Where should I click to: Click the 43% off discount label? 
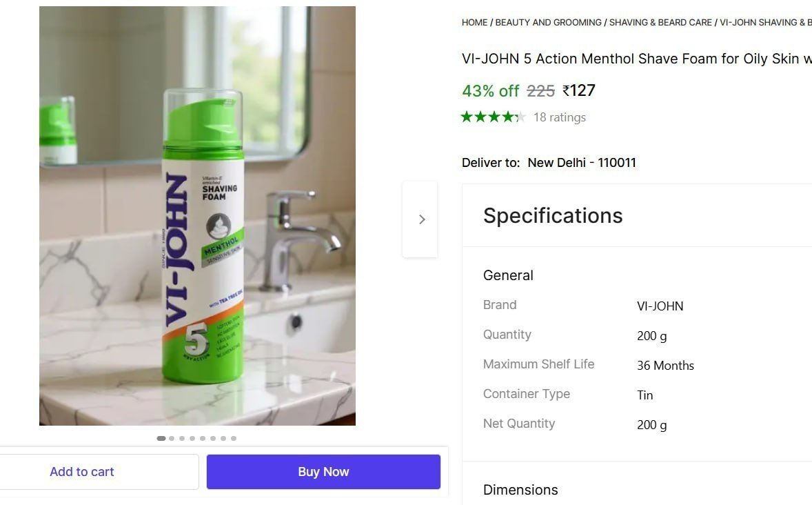(490, 90)
